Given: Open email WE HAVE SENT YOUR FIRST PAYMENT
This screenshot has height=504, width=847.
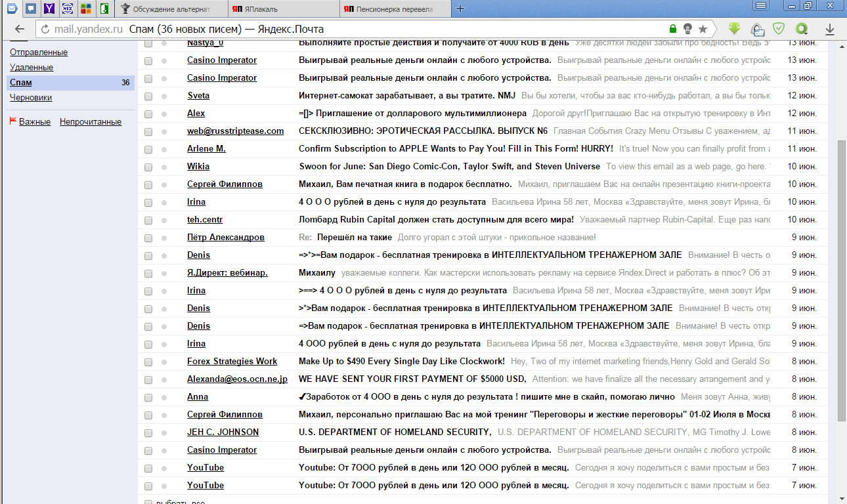Looking at the screenshot, I should pos(412,379).
